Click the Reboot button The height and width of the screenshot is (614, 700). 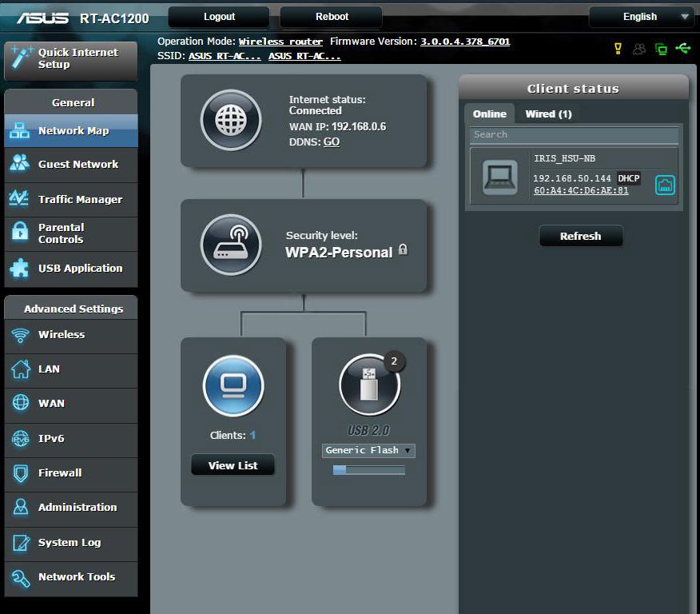[332, 17]
